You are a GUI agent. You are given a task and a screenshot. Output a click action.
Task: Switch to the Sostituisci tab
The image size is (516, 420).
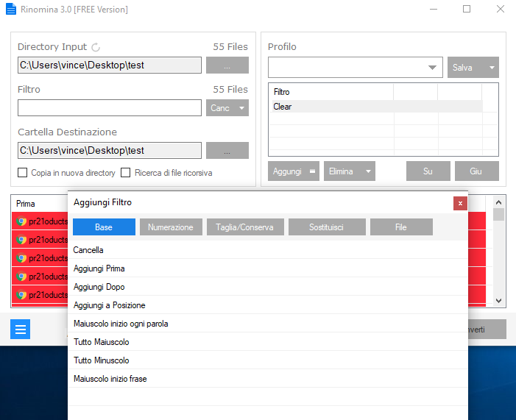tap(327, 227)
